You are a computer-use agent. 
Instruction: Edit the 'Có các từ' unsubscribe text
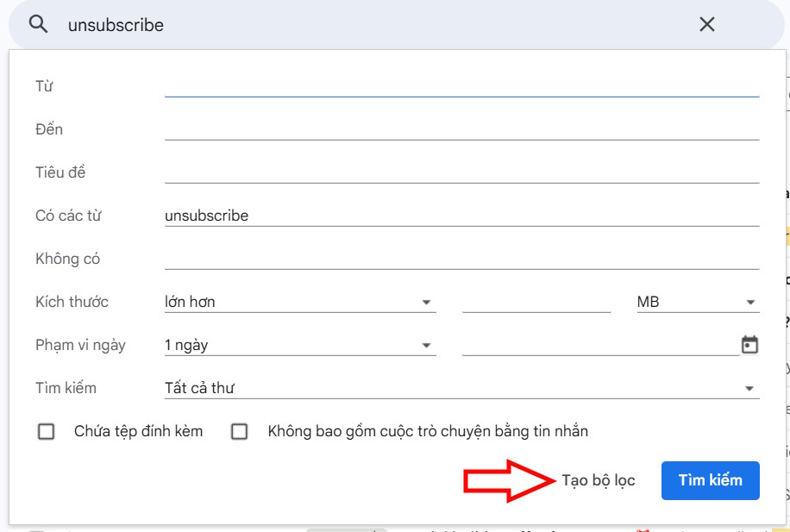[x=207, y=215]
